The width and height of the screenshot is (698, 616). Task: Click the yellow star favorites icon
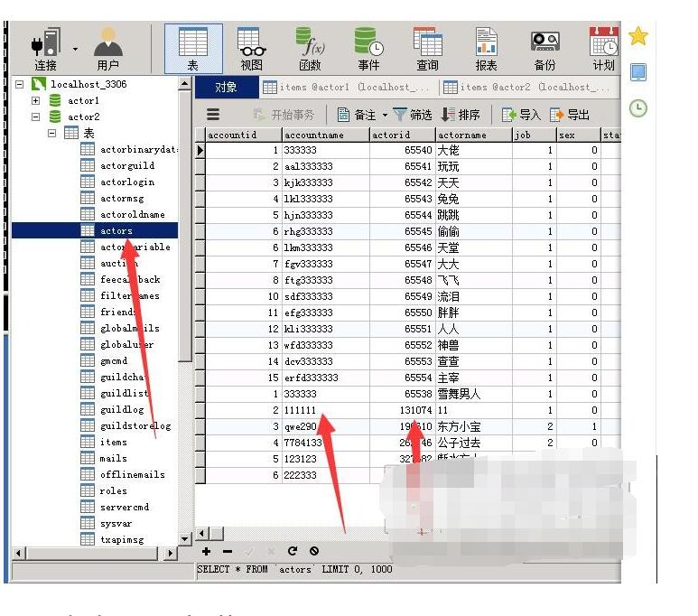(638, 36)
